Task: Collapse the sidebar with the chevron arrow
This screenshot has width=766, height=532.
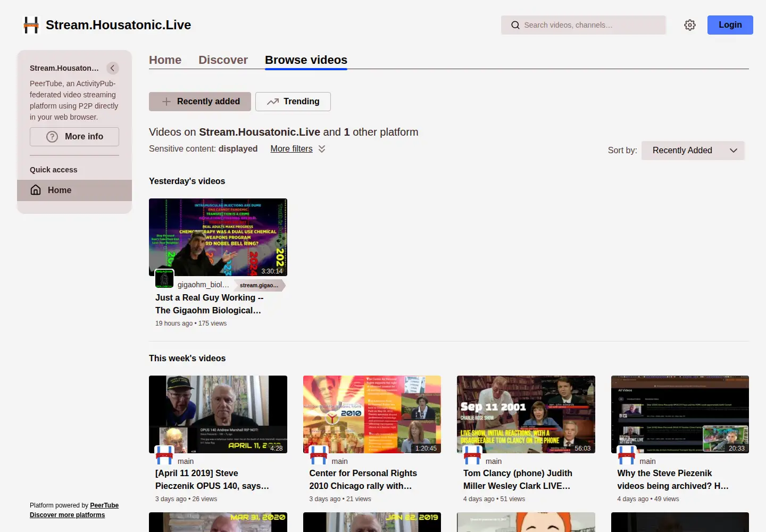Action: pyautogui.click(x=112, y=68)
